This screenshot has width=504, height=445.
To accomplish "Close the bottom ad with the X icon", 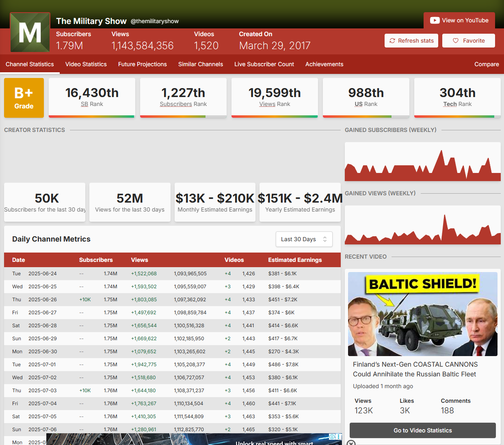I will coord(351,443).
